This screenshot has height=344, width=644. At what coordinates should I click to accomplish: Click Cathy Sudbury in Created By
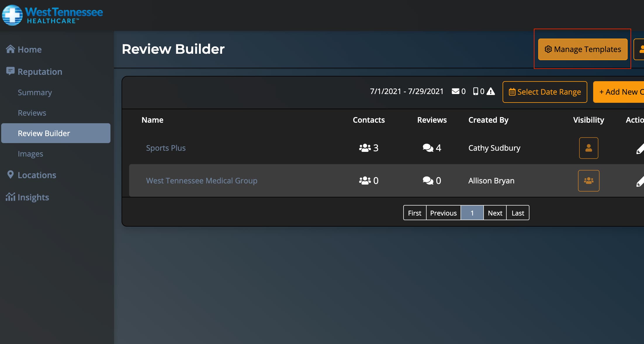click(494, 148)
